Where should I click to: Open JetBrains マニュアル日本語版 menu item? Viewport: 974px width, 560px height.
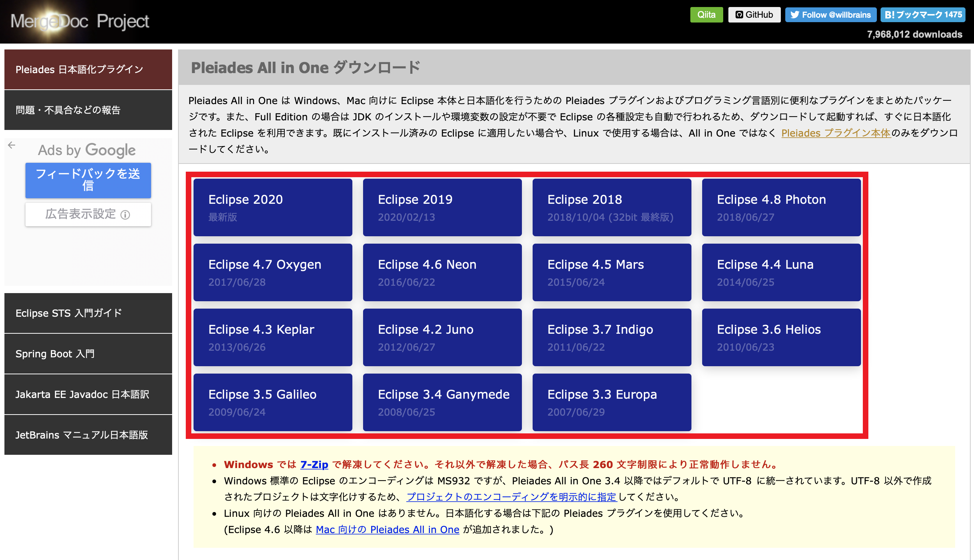[x=88, y=435]
